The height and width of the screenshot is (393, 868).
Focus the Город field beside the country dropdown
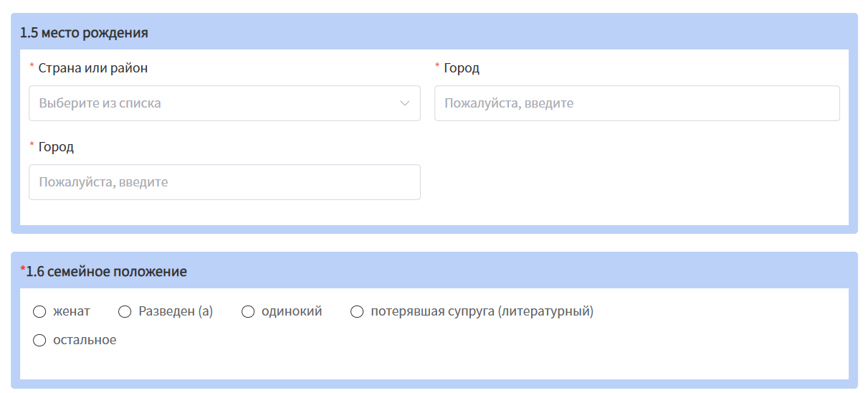[x=636, y=103]
